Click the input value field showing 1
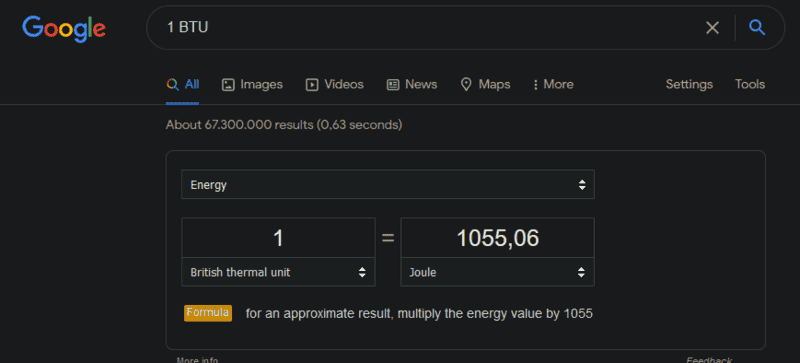 click(278, 238)
